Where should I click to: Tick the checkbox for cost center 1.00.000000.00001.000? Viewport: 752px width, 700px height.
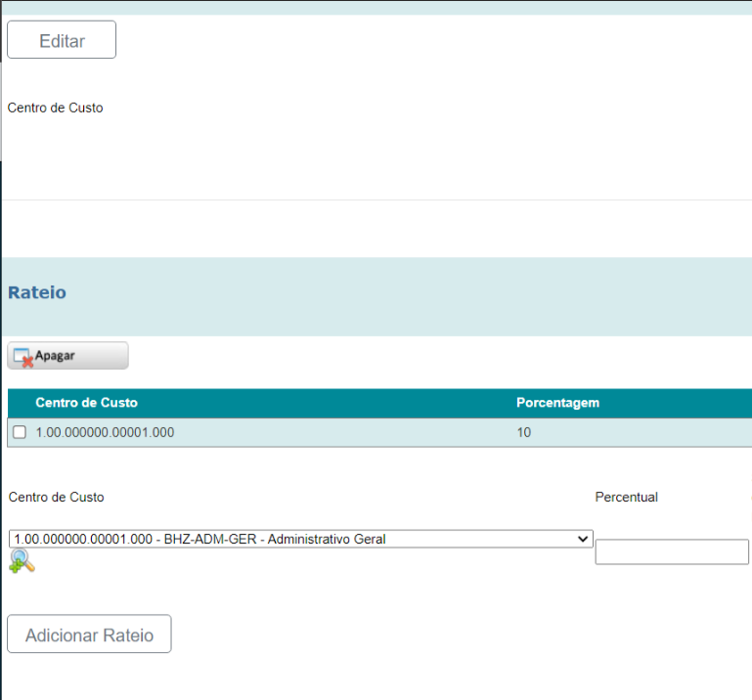pyautogui.click(x=20, y=432)
